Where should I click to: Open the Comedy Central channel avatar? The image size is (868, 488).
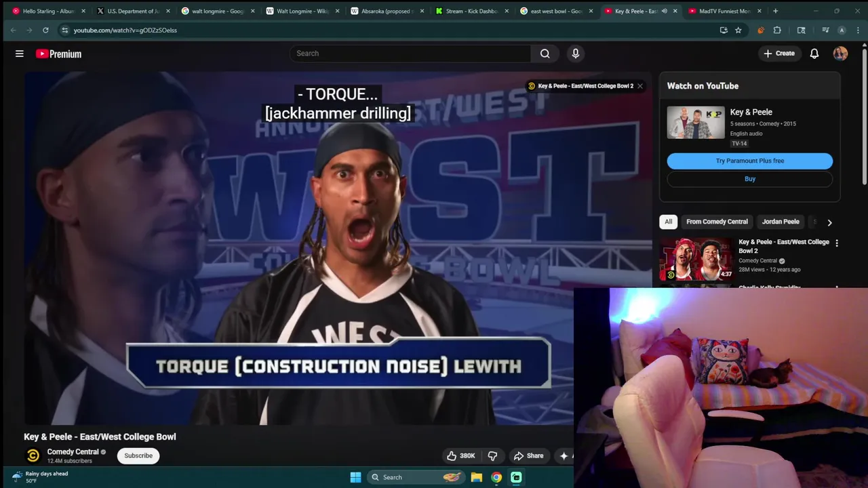coord(33,456)
